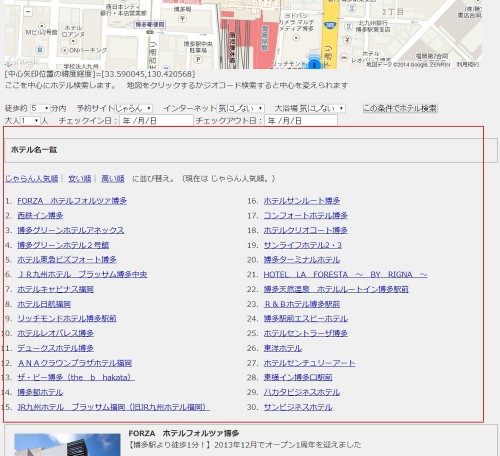Open 西鉄イン博多 link

(x=40, y=215)
